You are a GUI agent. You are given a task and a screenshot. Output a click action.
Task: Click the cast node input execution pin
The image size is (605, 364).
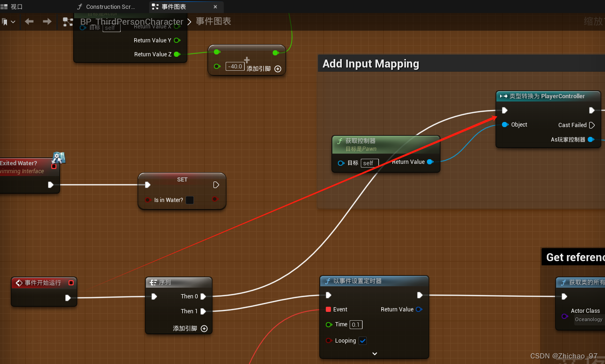tap(504, 110)
